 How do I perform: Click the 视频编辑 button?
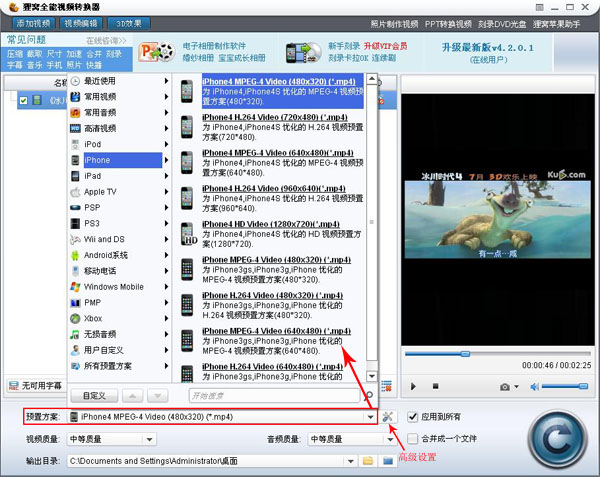(81, 24)
